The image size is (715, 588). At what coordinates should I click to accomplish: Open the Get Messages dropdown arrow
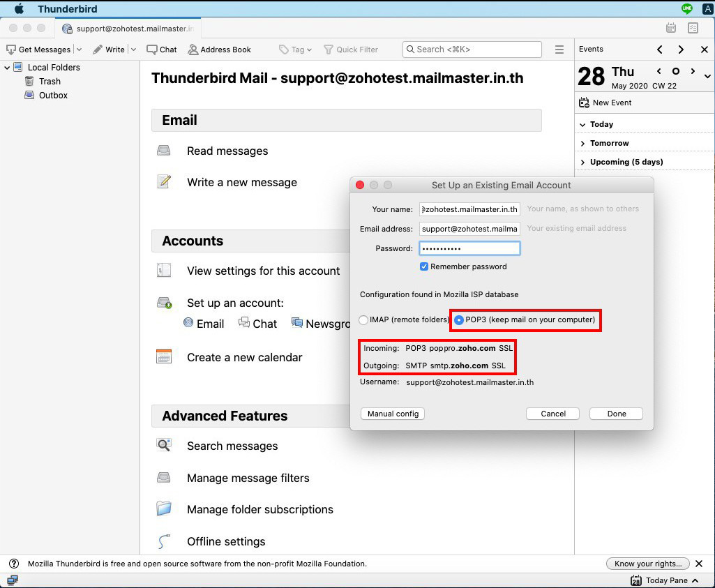[79, 50]
